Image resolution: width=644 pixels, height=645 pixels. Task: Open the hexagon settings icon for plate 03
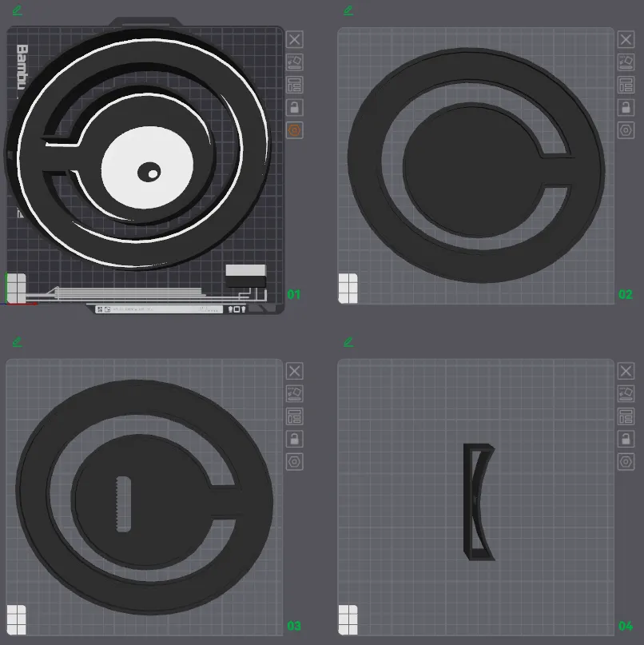click(295, 461)
